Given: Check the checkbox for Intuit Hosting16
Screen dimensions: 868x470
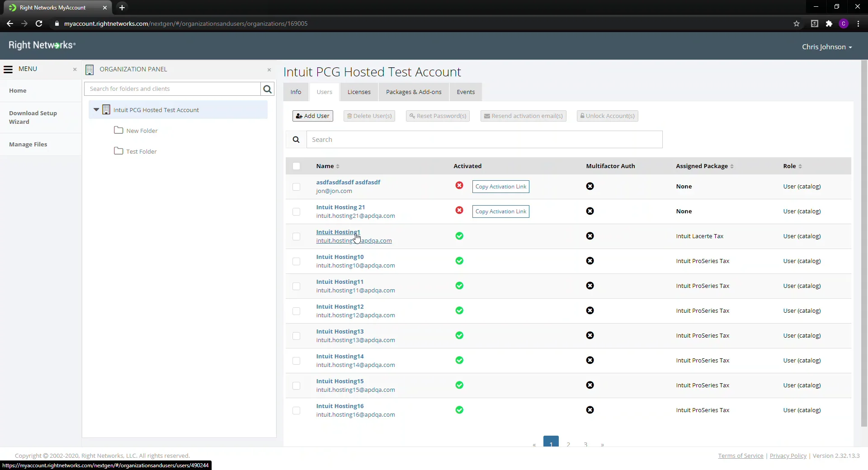Looking at the screenshot, I should pos(296,410).
